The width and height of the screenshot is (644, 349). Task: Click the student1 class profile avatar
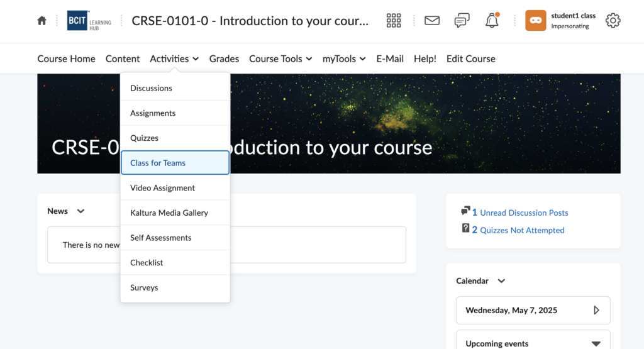536,21
